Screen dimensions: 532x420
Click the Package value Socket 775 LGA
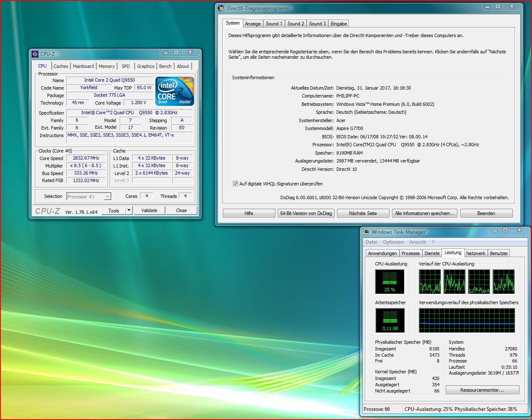110,95
